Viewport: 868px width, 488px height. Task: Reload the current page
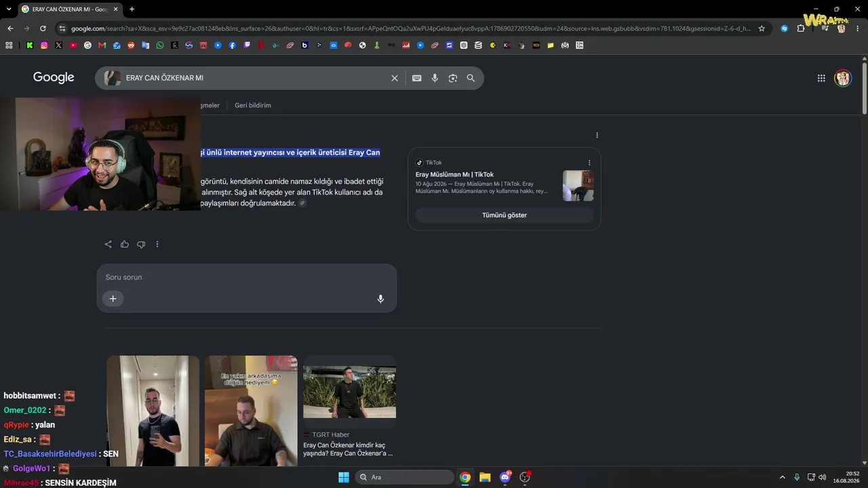tap(43, 28)
